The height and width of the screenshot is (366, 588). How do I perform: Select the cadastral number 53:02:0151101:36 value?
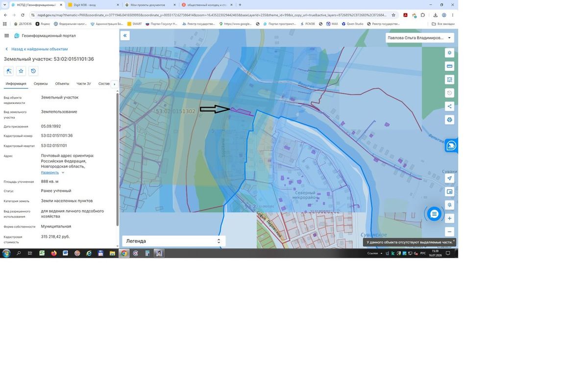[57, 136]
